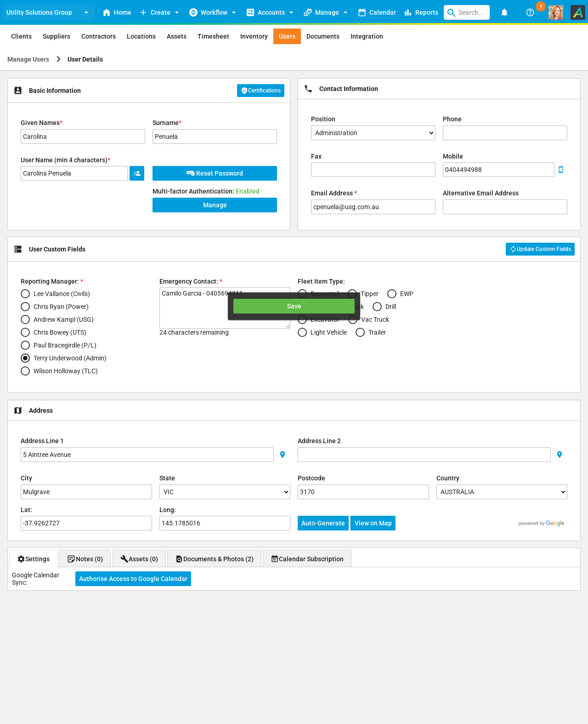
Task: Choose the Light Vehicle fleet item type
Action: pyautogui.click(x=302, y=332)
